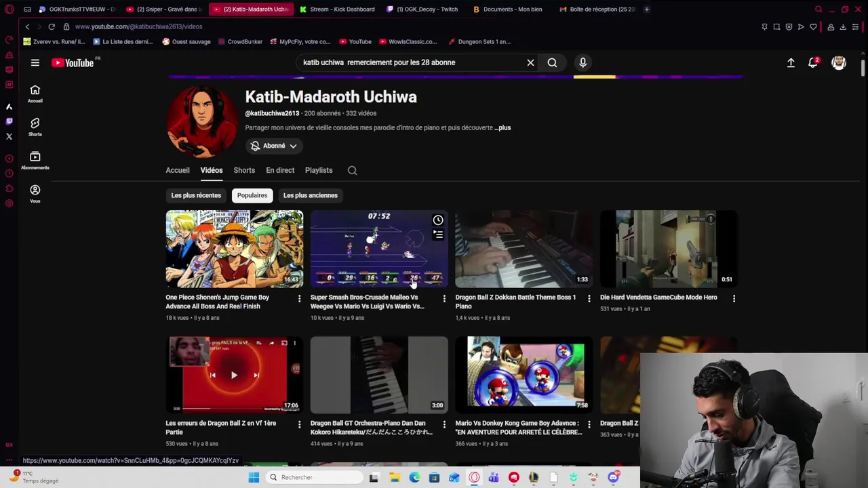This screenshot has width=868, height=488.
Task: Open the account avatar menu
Action: coord(839,62)
